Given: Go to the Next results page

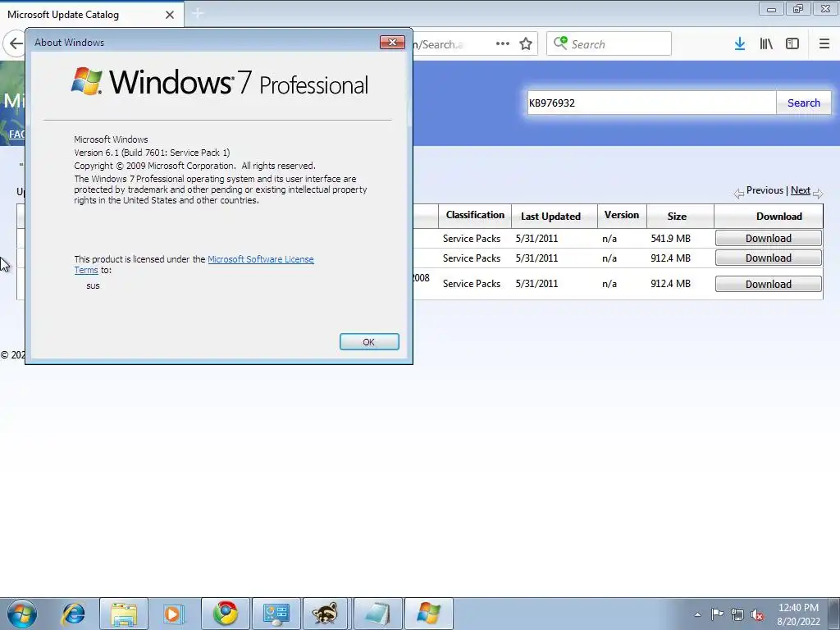Looking at the screenshot, I should pyautogui.click(x=801, y=190).
